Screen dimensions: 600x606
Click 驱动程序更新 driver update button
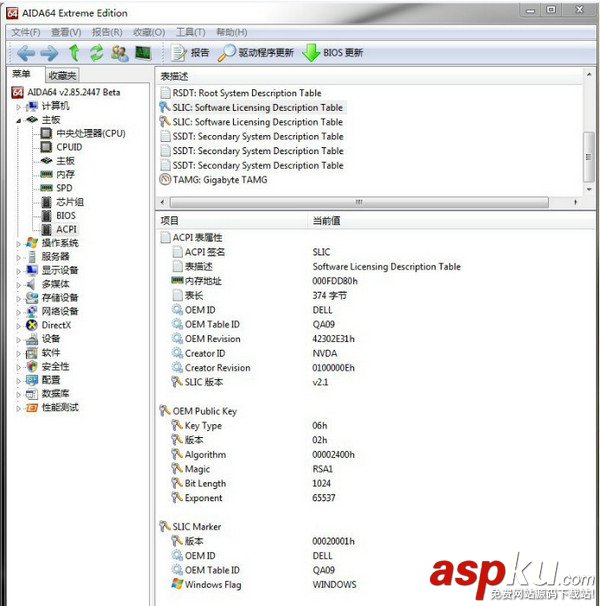tap(256, 53)
